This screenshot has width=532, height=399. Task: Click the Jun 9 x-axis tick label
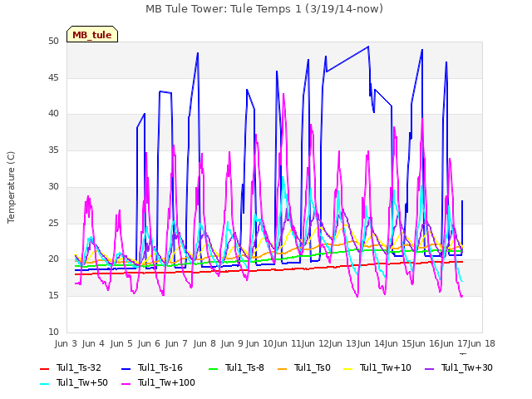pos(232,343)
